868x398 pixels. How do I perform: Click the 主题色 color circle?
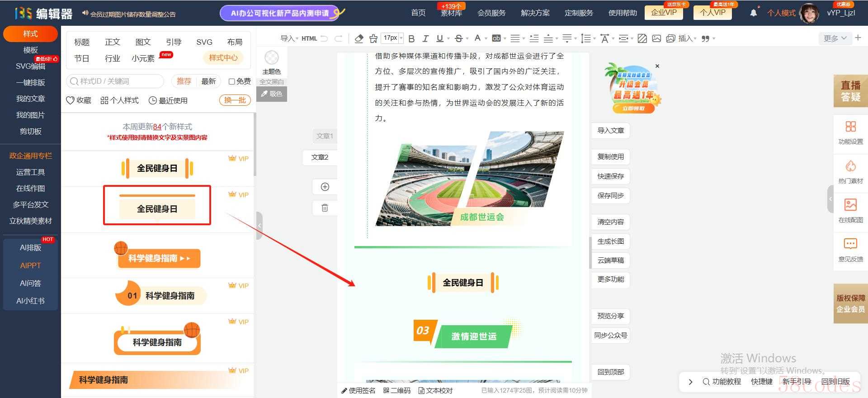pyautogui.click(x=271, y=57)
